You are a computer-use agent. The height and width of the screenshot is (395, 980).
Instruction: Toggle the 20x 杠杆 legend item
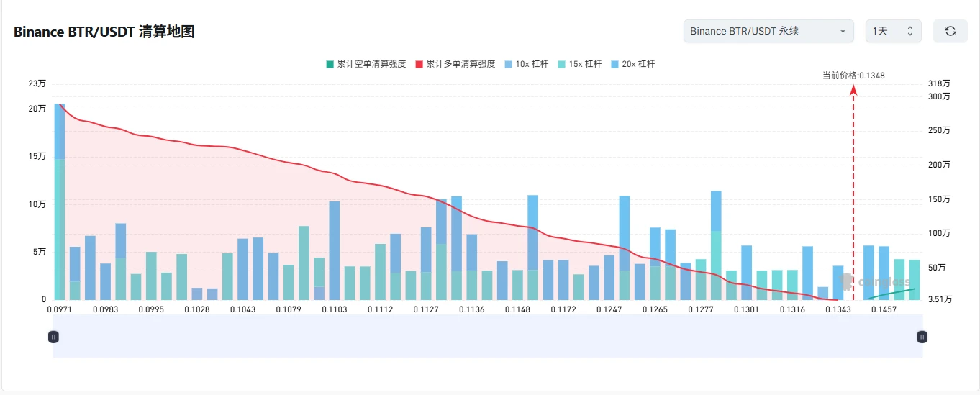633,64
